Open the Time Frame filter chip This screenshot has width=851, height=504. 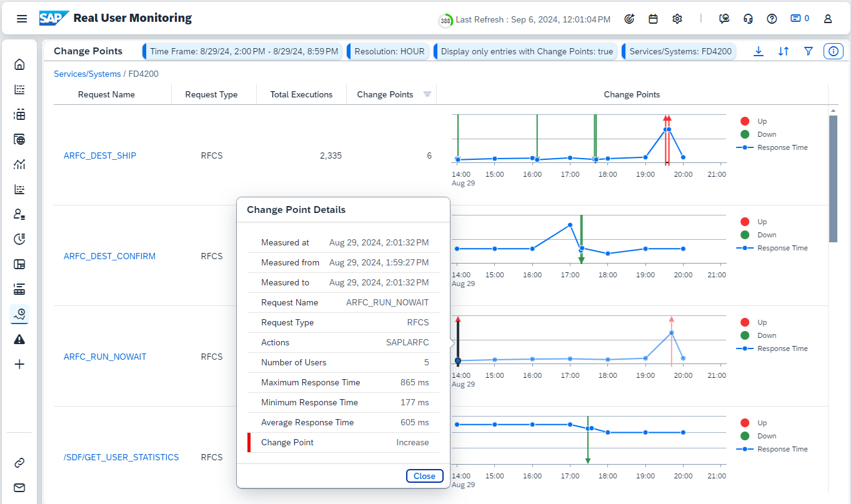(244, 51)
